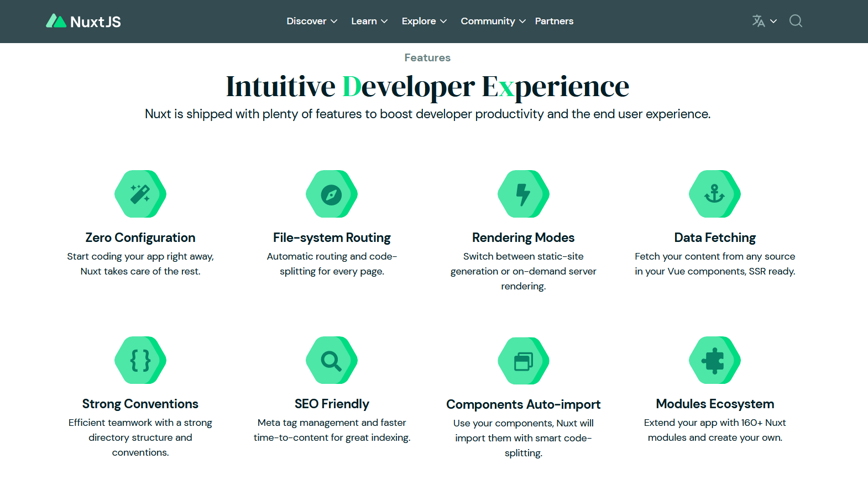The width and height of the screenshot is (868, 480).
Task: Click the magic wand Zero Configuration icon
Action: pyautogui.click(x=140, y=194)
